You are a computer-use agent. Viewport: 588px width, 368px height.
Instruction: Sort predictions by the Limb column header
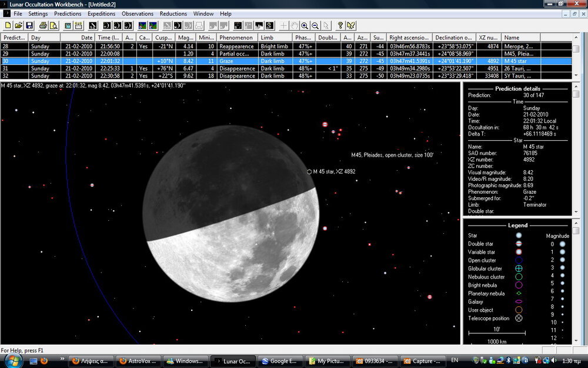tap(275, 38)
